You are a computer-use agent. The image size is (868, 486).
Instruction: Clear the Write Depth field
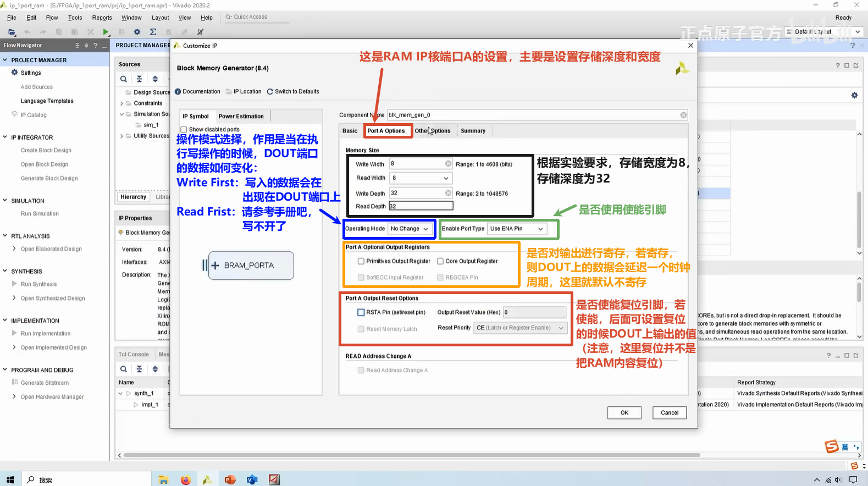click(448, 193)
